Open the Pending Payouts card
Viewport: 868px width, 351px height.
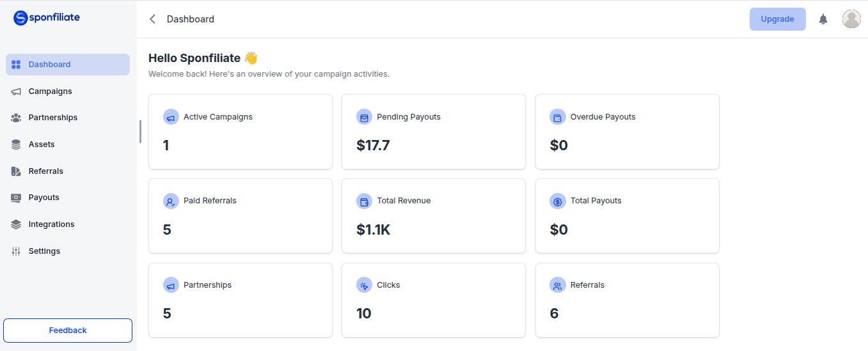tap(434, 132)
